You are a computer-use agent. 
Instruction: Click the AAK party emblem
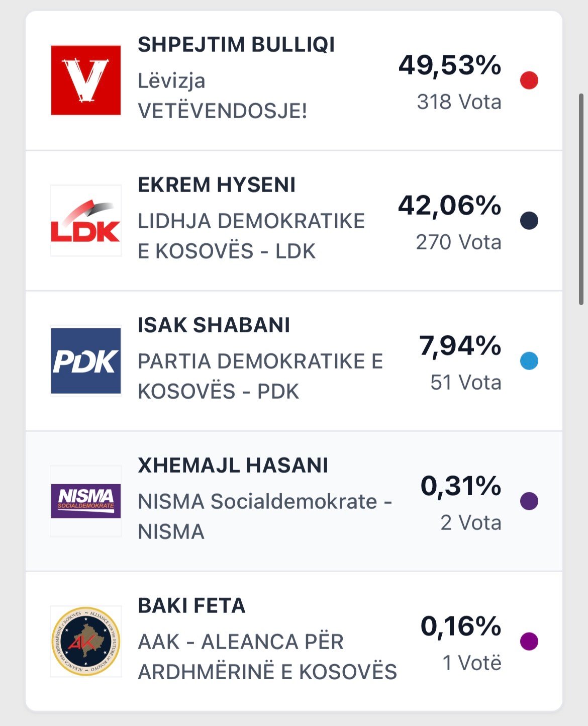[x=86, y=641]
